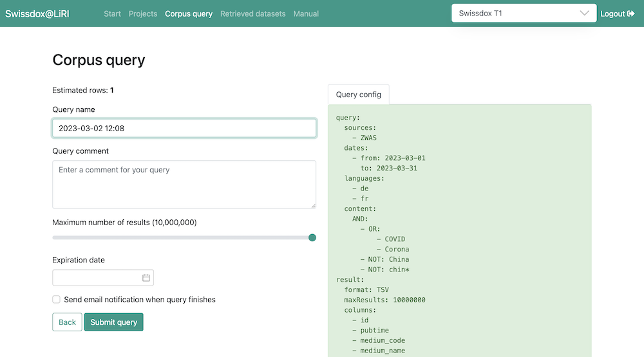Screen dimensions: 644x357
Task: Switch to the Query config tab
Action: [359, 95]
